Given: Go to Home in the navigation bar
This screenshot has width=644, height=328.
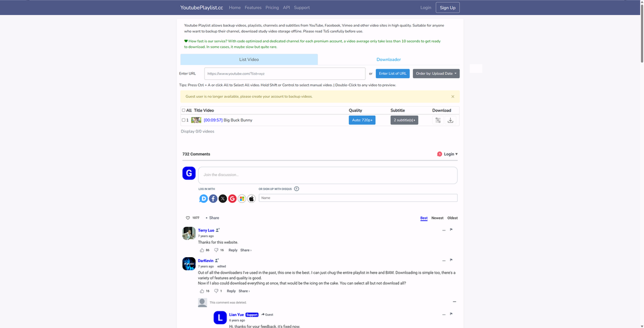Looking at the screenshot, I should click(235, 8).
